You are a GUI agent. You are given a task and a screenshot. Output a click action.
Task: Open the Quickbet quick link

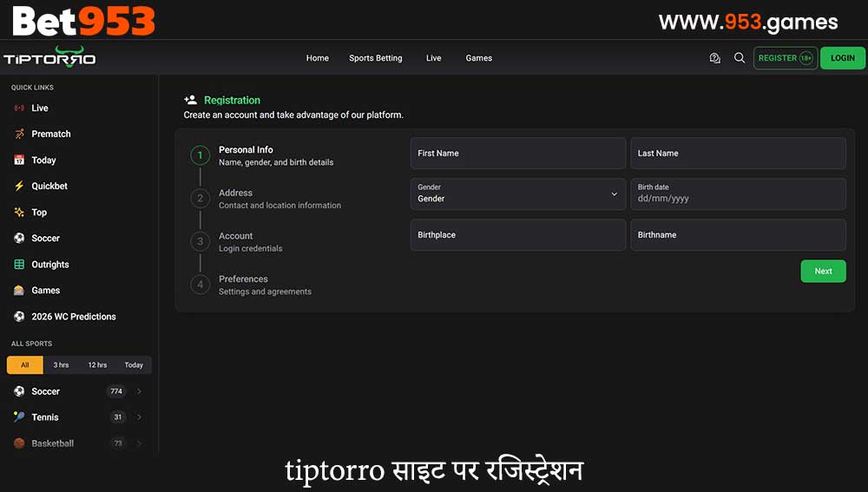tap(49, 186)
